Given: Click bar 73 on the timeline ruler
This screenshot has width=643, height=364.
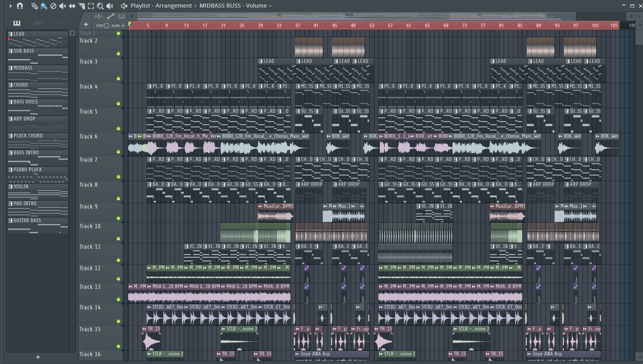Looking at the screenshot, I should pyautogui.click(x=464, y=25).
